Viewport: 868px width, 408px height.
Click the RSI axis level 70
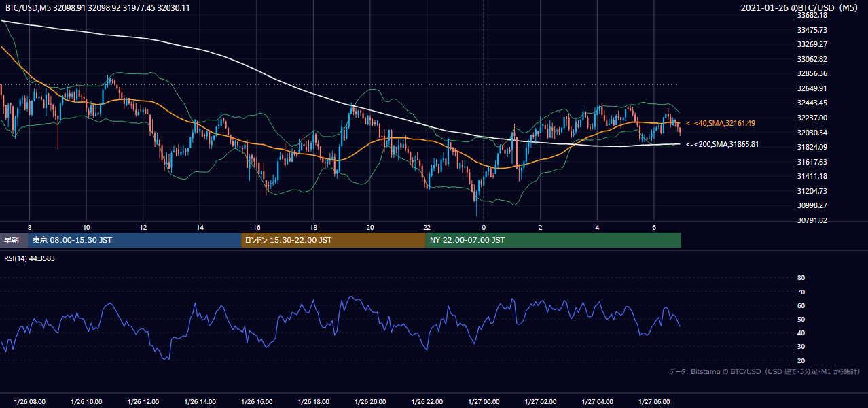(801, 292)
